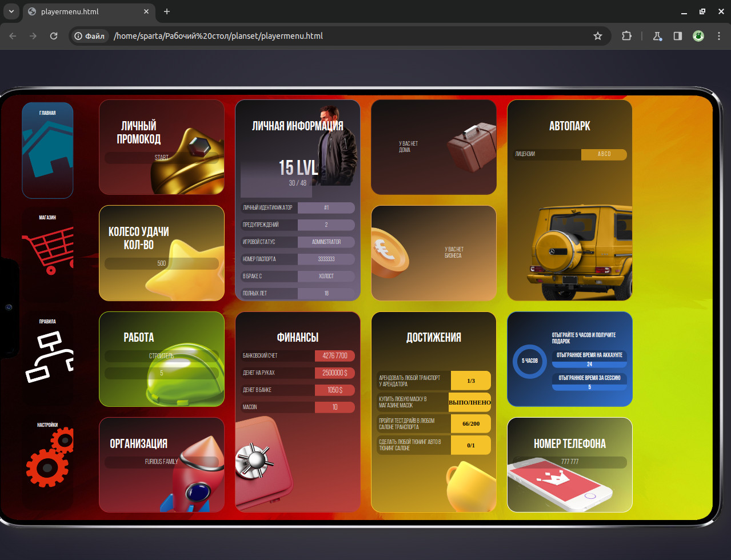Open the Правила rules diagram item

click(47, 358)
